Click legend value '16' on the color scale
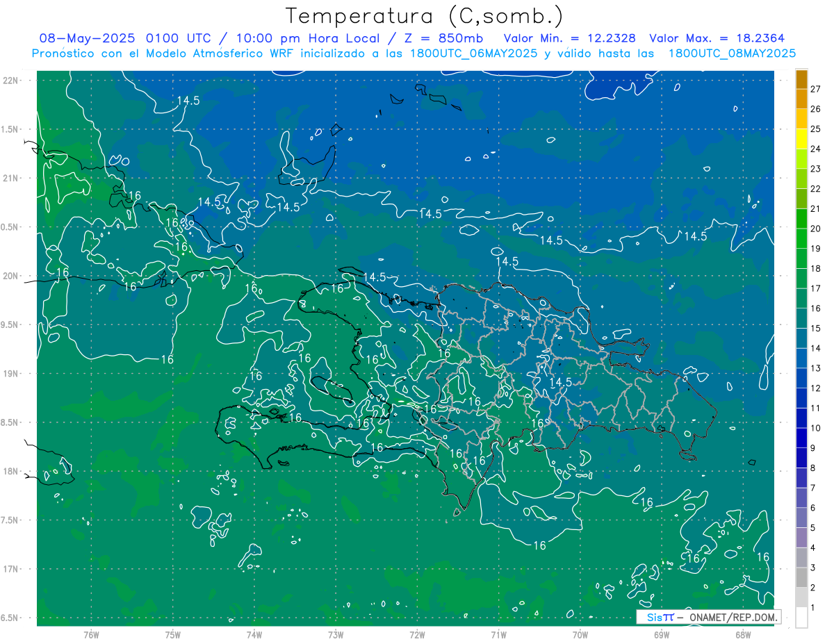The height and width of the screenshot is (644, 834). click(x=816, y=308)
